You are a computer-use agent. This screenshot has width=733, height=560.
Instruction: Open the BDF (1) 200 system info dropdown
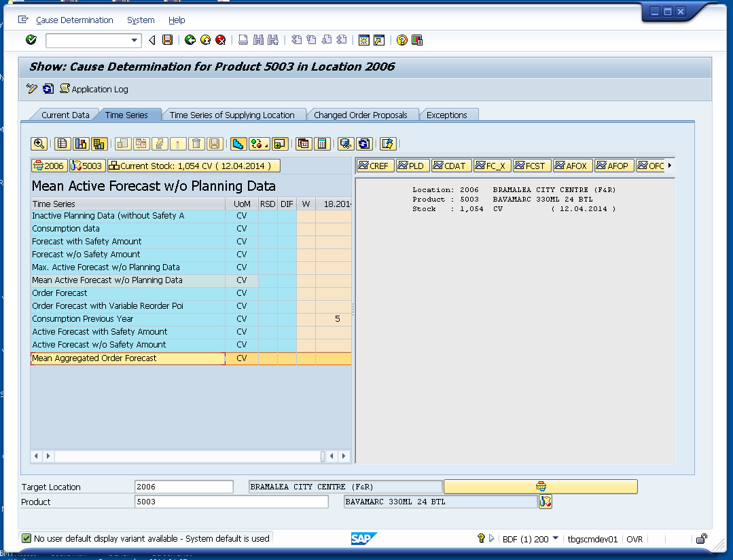coord(556,538)
